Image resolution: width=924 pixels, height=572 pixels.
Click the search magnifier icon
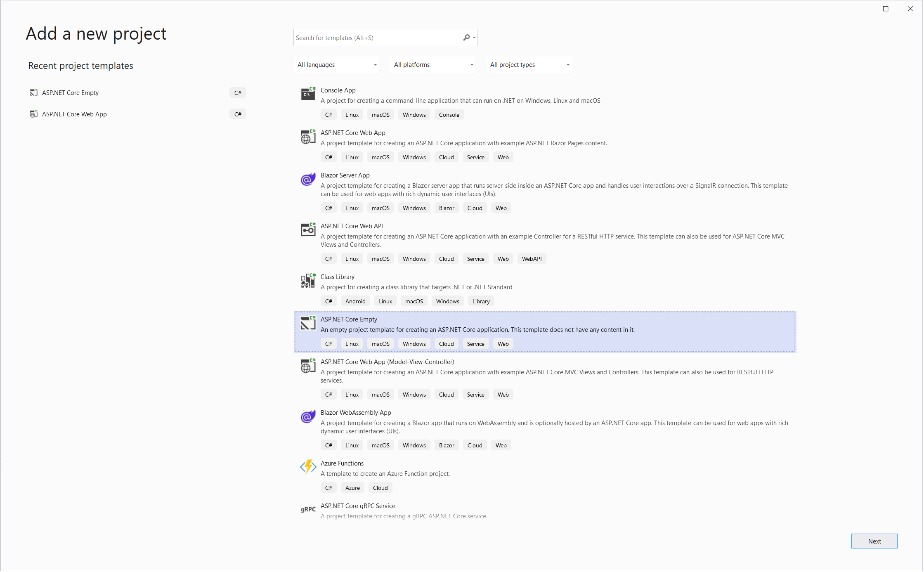[467, 37]
